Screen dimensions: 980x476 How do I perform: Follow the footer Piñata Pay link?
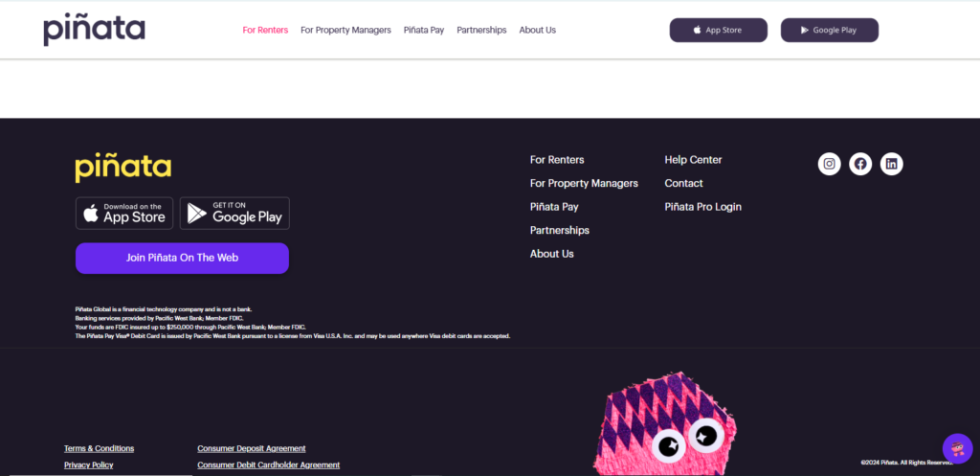[554, 207]
